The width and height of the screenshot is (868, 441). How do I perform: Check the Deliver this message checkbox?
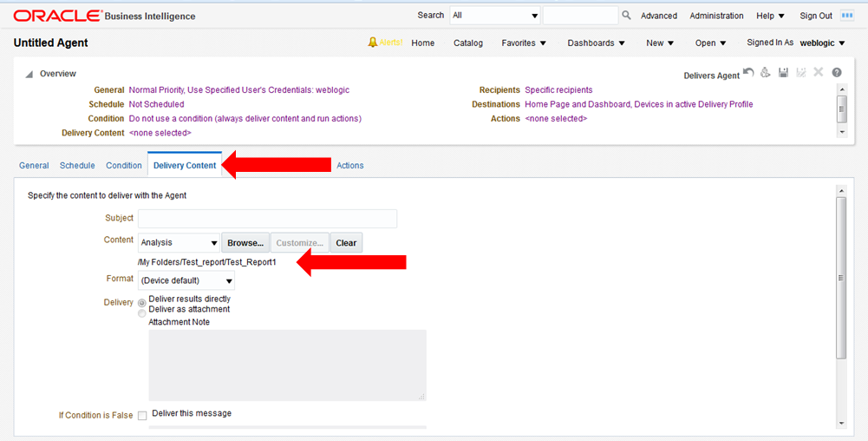coord(142,416)
